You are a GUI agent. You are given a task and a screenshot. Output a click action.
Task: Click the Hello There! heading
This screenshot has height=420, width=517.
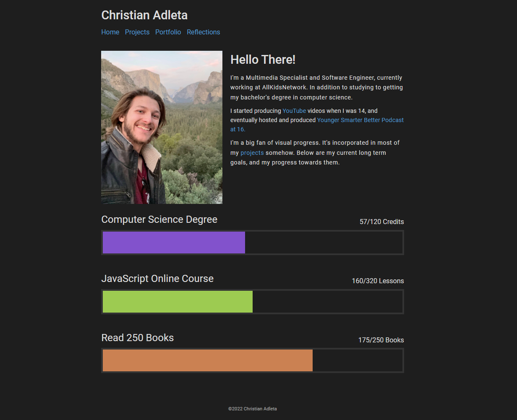[x=263, y=60]
